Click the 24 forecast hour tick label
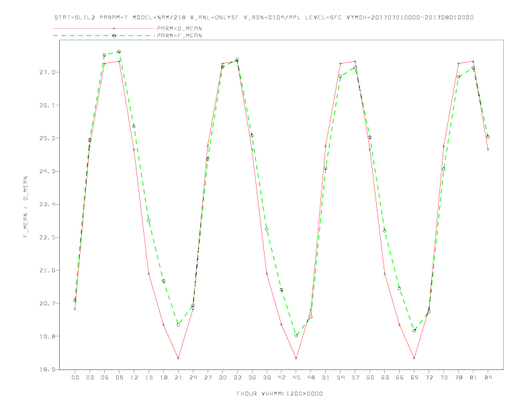The height and width of the screenshot is (411, 532). pyautogui.click(x=193, y=377)
